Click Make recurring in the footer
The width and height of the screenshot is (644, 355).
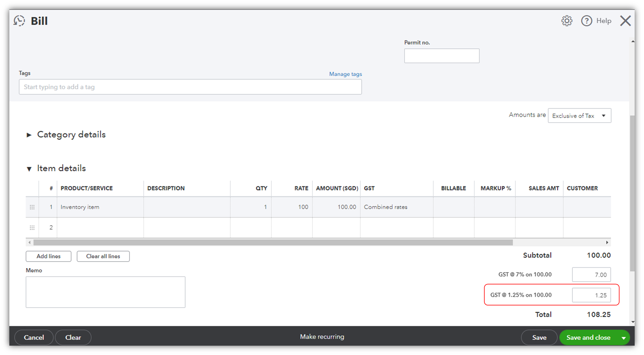[x=322, y=337]
